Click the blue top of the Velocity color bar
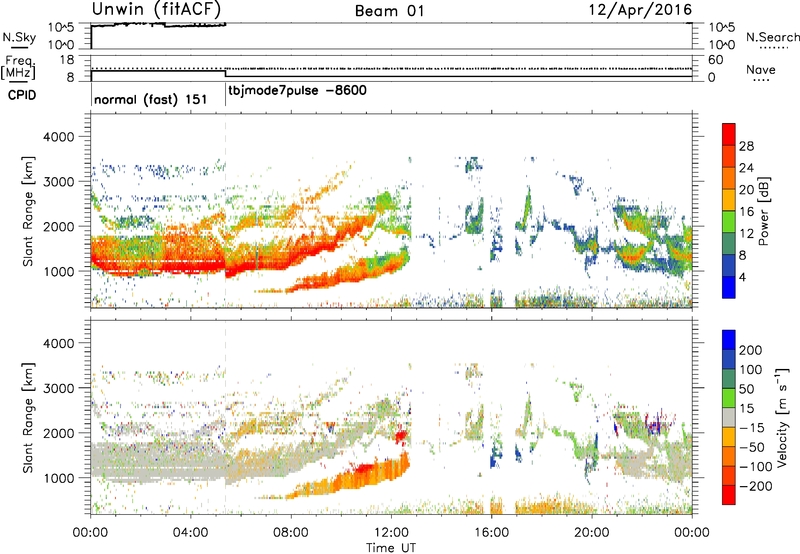This screenshot has height=554, width=800. [x=729, y=340]
